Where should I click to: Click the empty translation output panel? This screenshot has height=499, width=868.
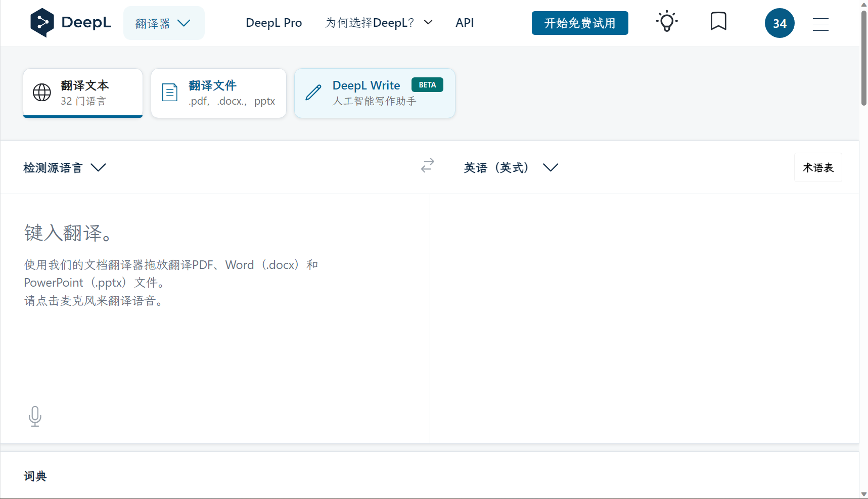point(645,319)
